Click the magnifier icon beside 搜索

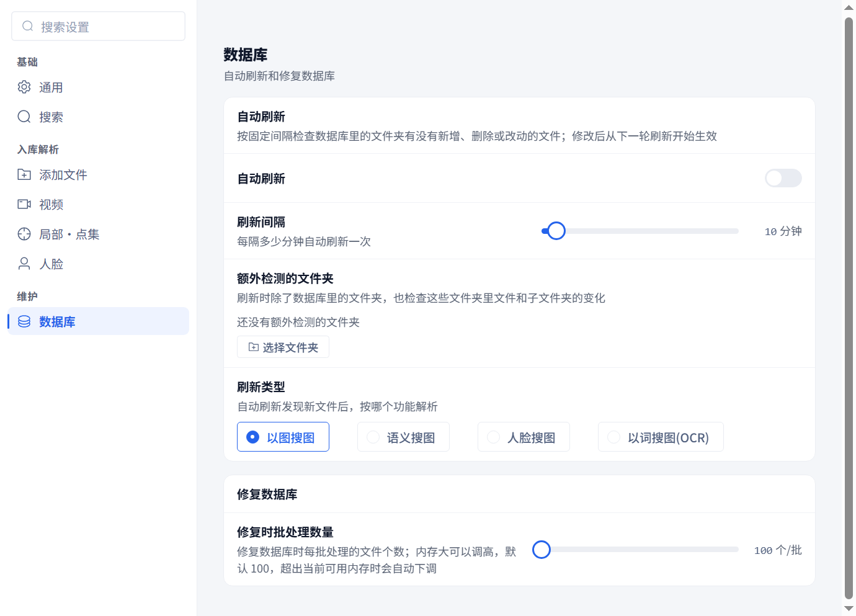(x=24, y=117)
